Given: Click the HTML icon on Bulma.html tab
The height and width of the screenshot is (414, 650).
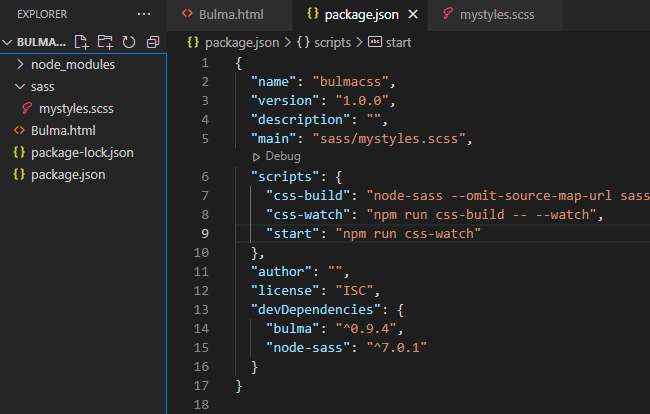Looking at the screenshot, I should (187, 14).
